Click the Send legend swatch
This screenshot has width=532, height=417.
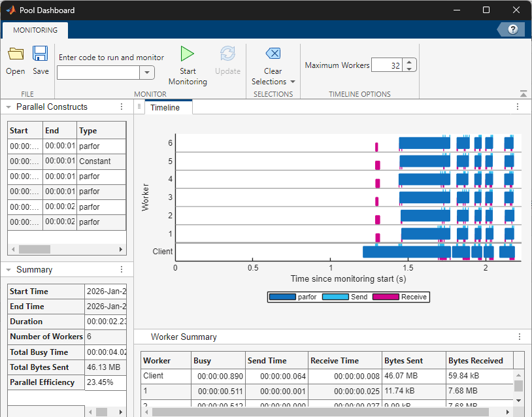click(x=335, y=297)
